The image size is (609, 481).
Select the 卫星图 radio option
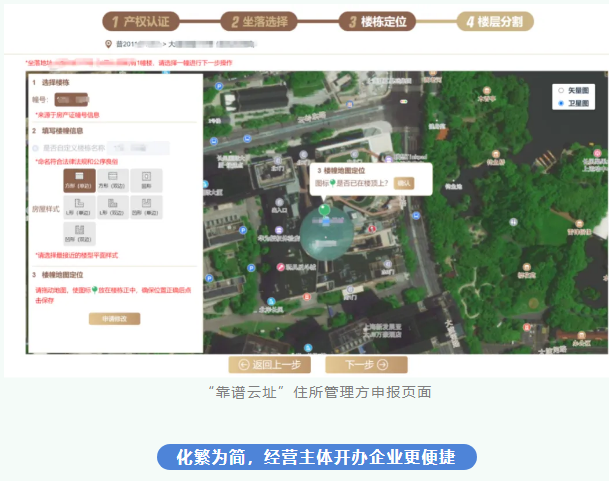coord(561,103)
